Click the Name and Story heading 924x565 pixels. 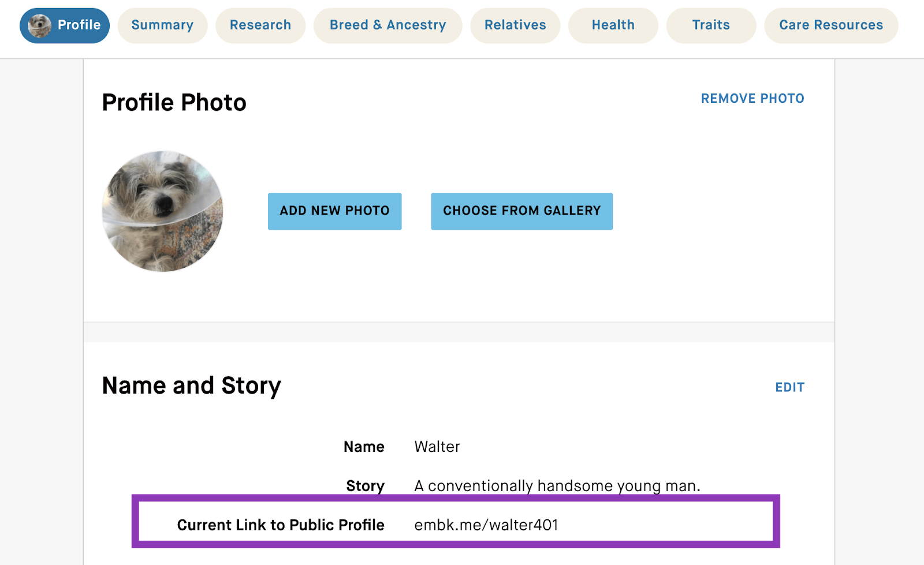pos(192,385)
